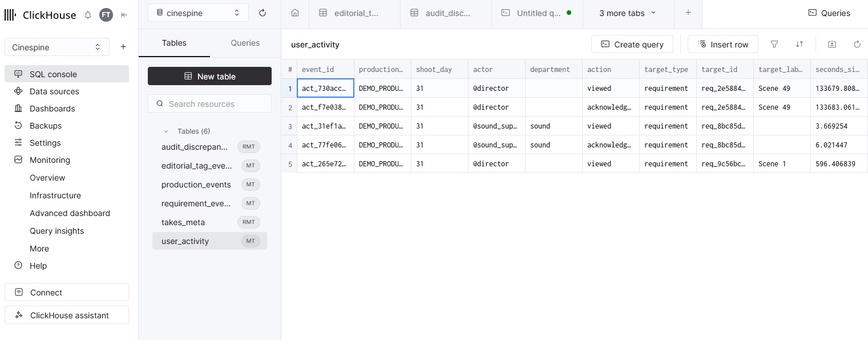This screenshot has width=868, height=340.
Task: Switch to the Untitled query tab
Action: point(537,13)
